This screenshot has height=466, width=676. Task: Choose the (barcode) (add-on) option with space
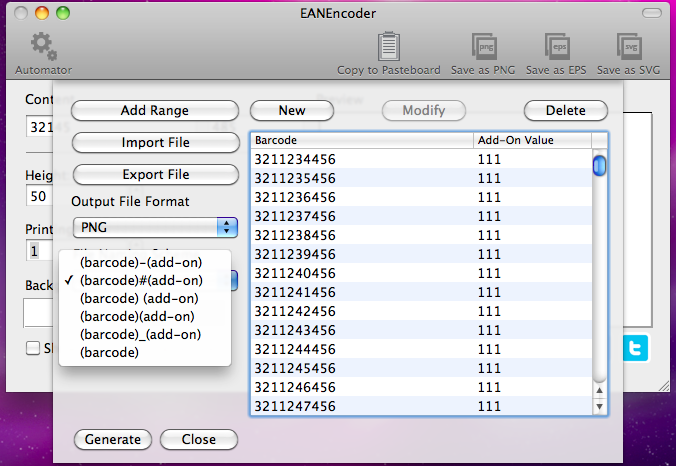tap(145, 298)
